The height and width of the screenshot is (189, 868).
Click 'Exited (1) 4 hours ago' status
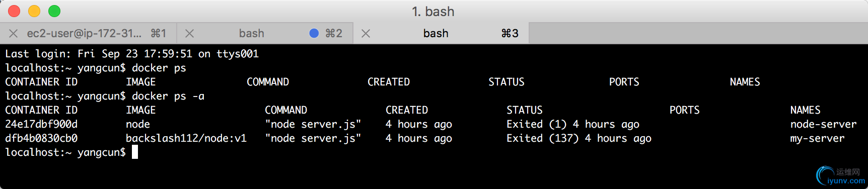point(573,124)
